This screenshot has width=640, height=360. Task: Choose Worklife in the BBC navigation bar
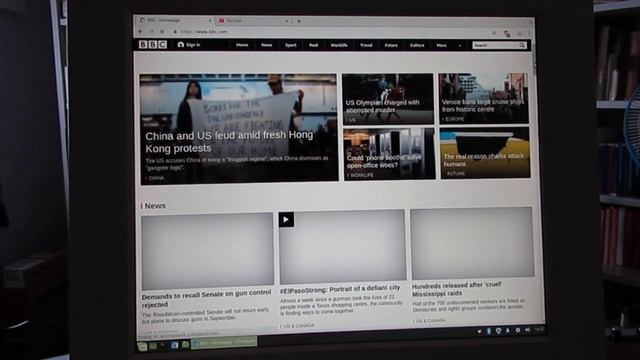339,45
